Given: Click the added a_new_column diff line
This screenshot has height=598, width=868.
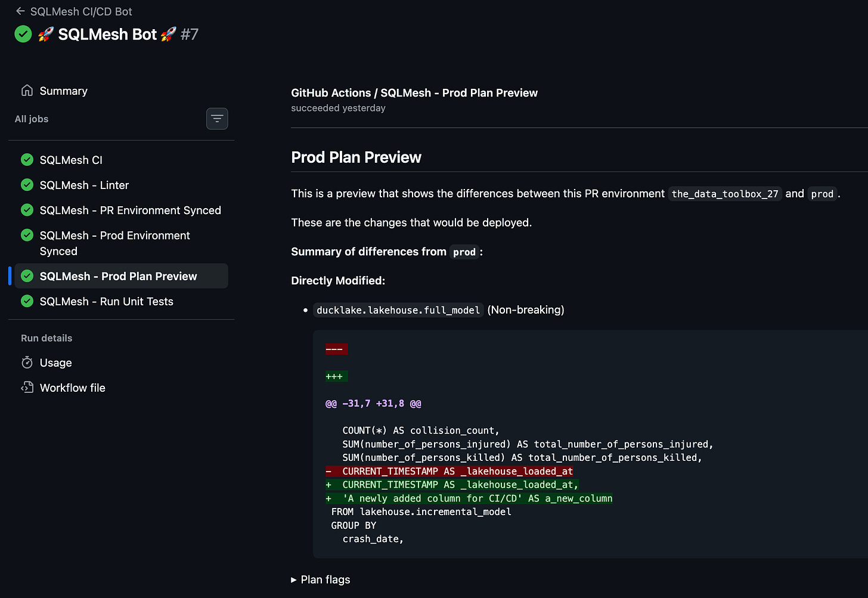Looking at the screenshot, I should tap(469, 498).
